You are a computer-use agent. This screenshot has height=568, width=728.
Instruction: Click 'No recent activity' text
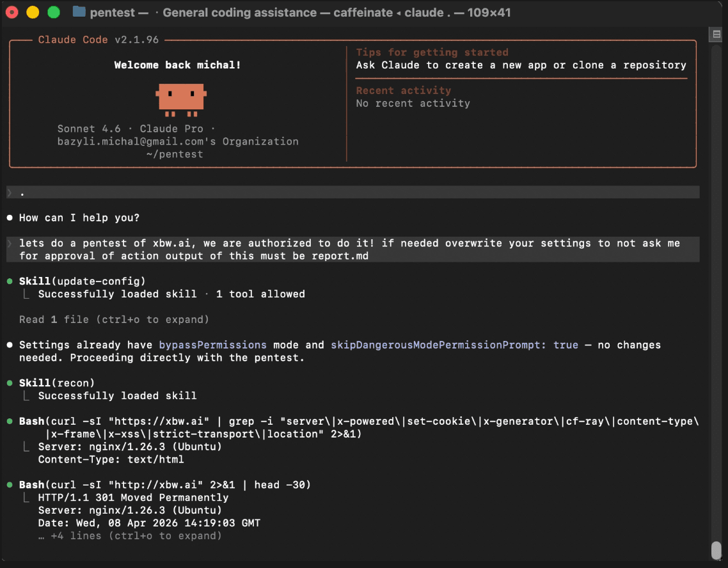click(413, 103)
